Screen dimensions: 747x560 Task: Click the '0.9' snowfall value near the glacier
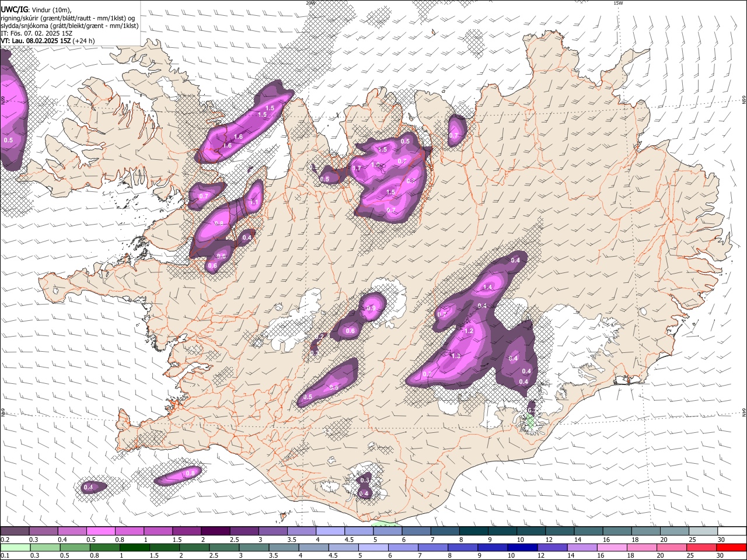click(371, 308)
